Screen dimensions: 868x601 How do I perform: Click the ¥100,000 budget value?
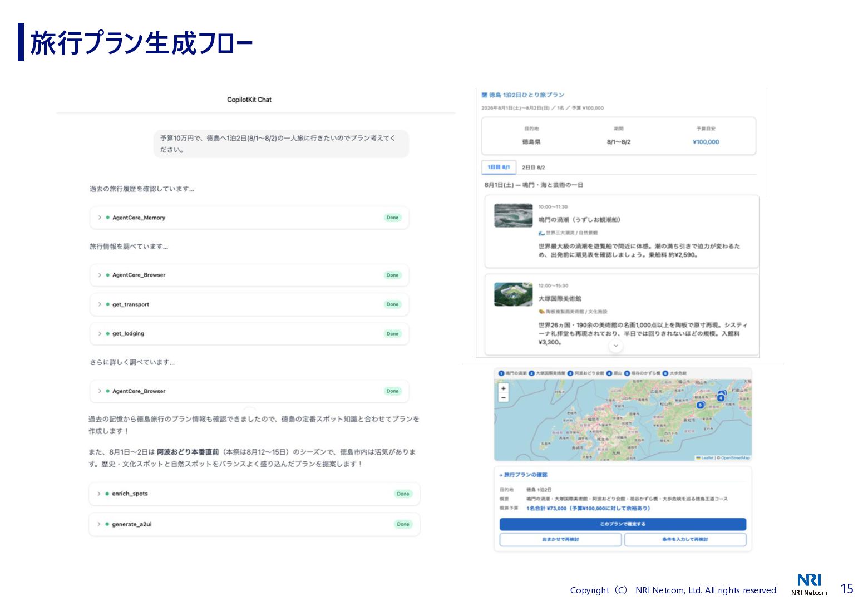(x=706, y=142)
